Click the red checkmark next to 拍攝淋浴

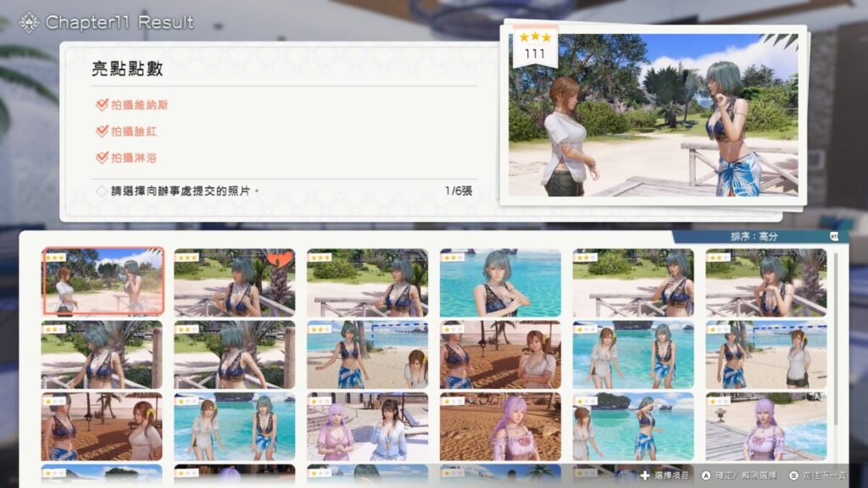[102, 158]
